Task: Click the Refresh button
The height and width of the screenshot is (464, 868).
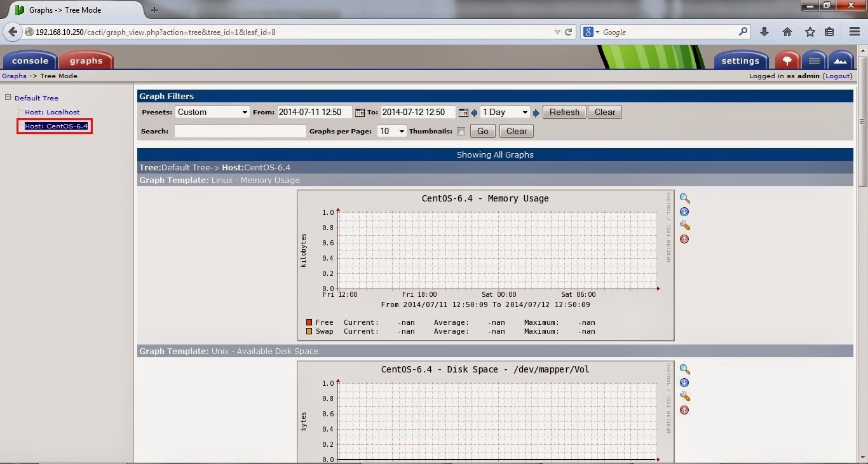Action: [564, 113]
